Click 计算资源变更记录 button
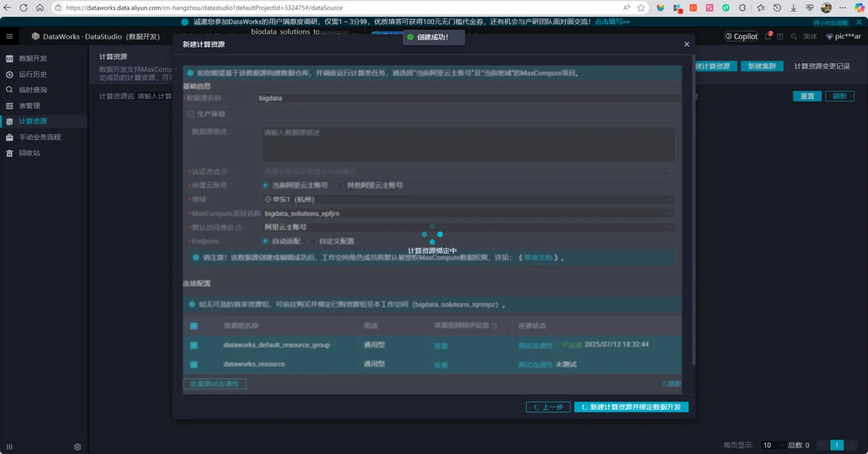Screen dimensions: 868x454 point(822,66)
